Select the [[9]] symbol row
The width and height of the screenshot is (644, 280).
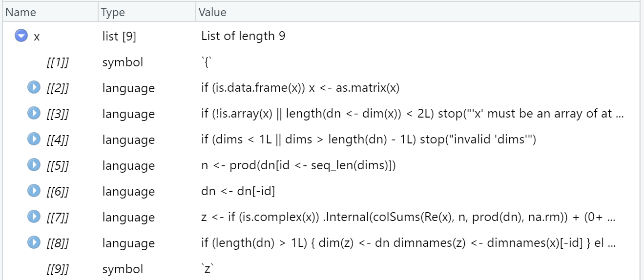pyautogui.click(x=57, y=269)
